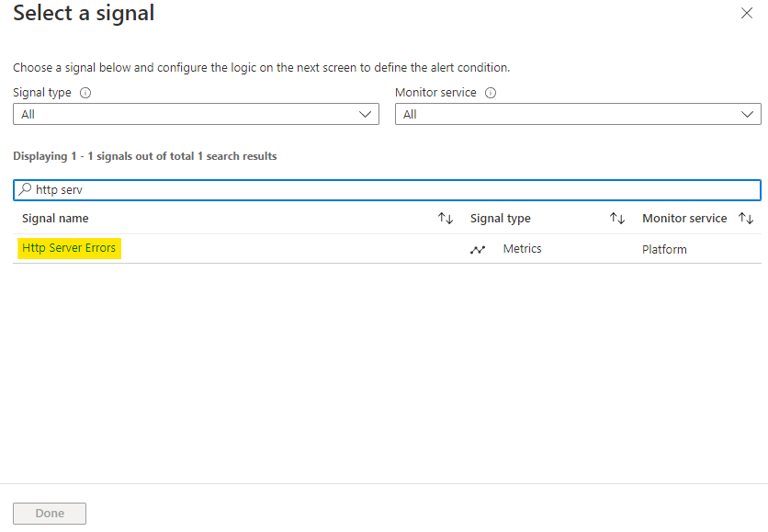Expand Signal type using its chevron arrow
This screenshot has height=532, width=768.
[365, 114]
